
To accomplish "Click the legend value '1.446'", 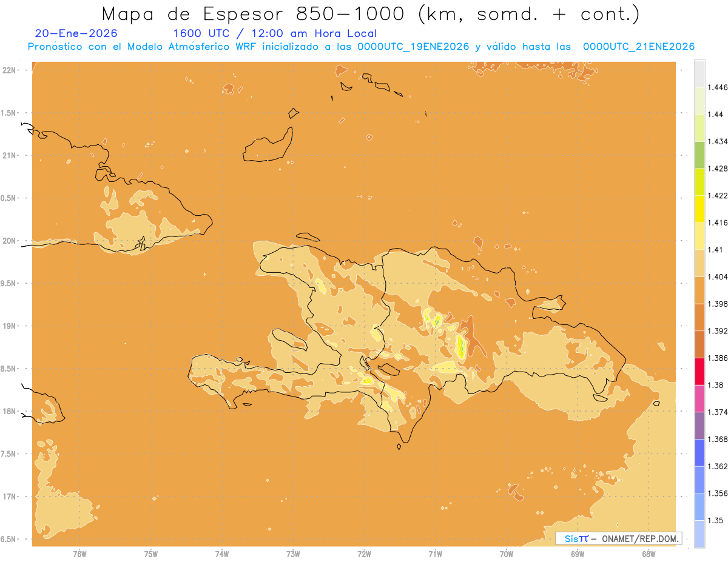I will coord(718,87).
